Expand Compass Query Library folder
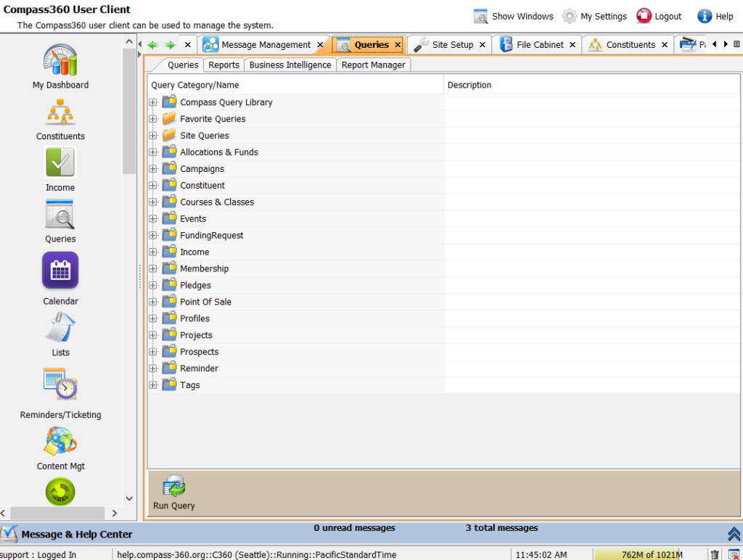This screenshot has height=560, width=743. pos(153,102)
